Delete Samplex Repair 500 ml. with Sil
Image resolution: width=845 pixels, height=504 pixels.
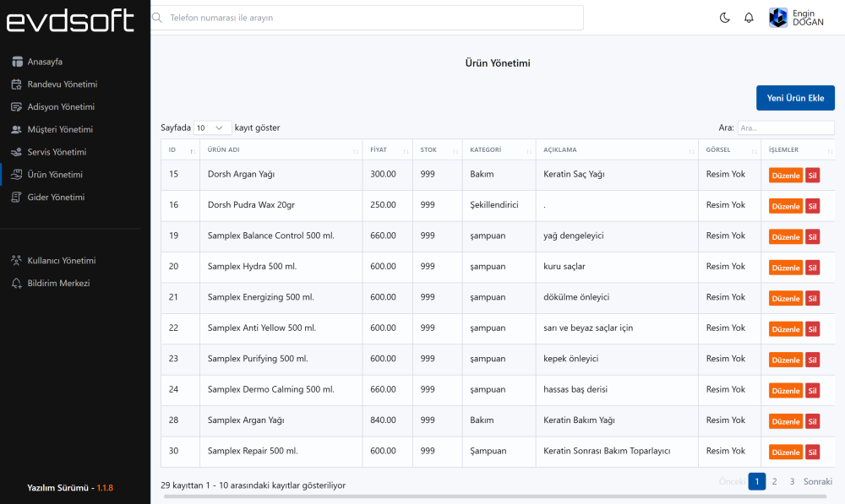(812, 452)
